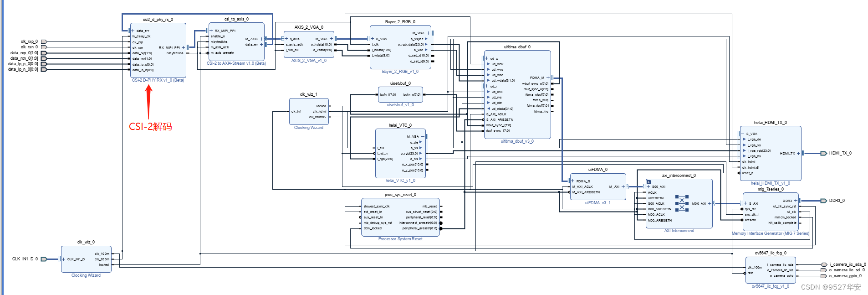Click the CSI-2 D-PHY RX v1_0 label
The width and height of the screenshot is (868, 295).
click(158, 80)
